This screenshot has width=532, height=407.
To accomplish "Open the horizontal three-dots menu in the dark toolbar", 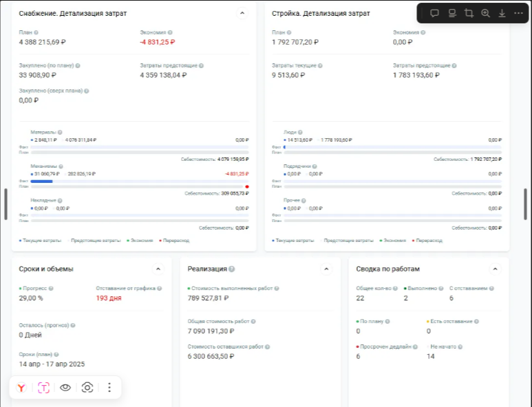I will coord(518,13).
